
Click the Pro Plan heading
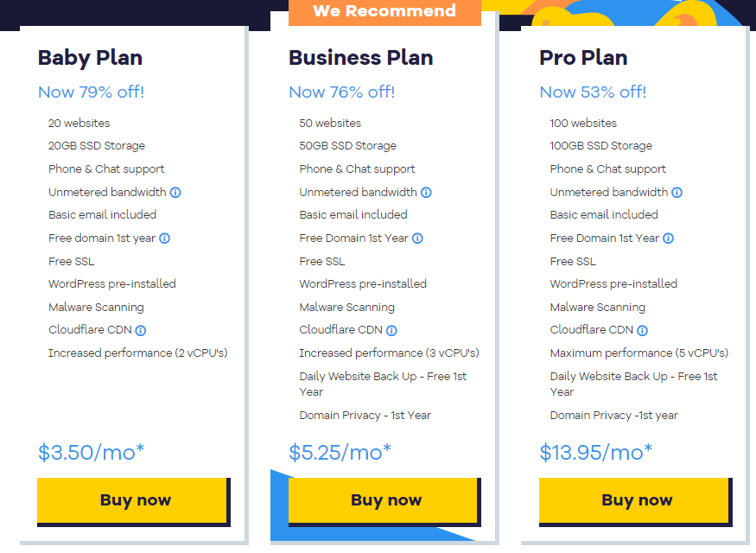583,58
